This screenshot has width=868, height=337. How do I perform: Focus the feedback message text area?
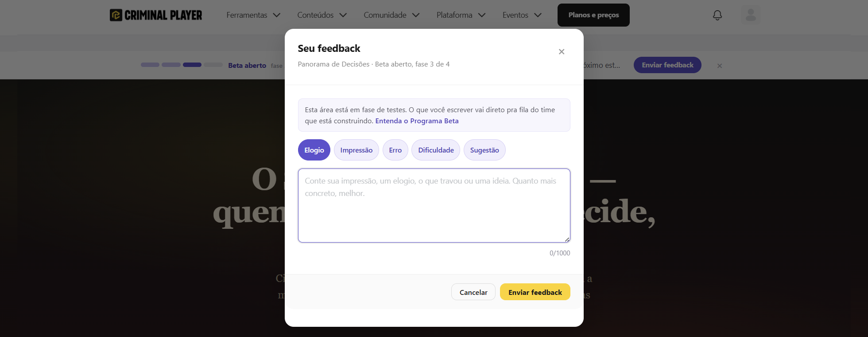434,205
